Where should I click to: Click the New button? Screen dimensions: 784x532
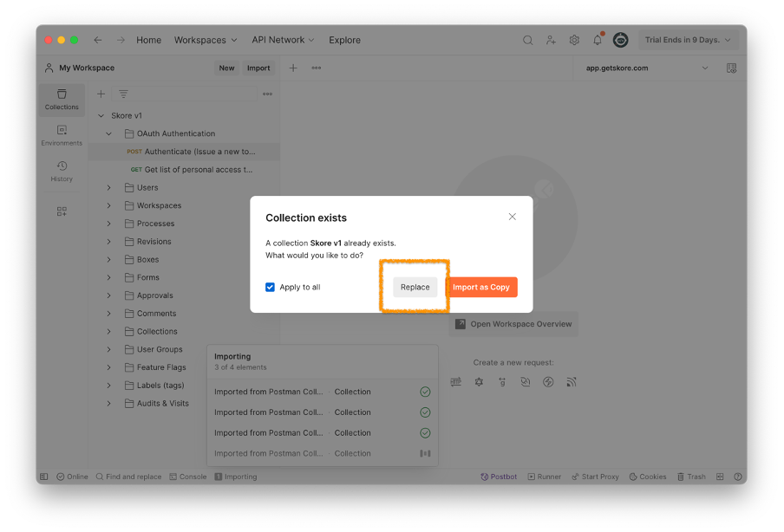pos(226,68)
